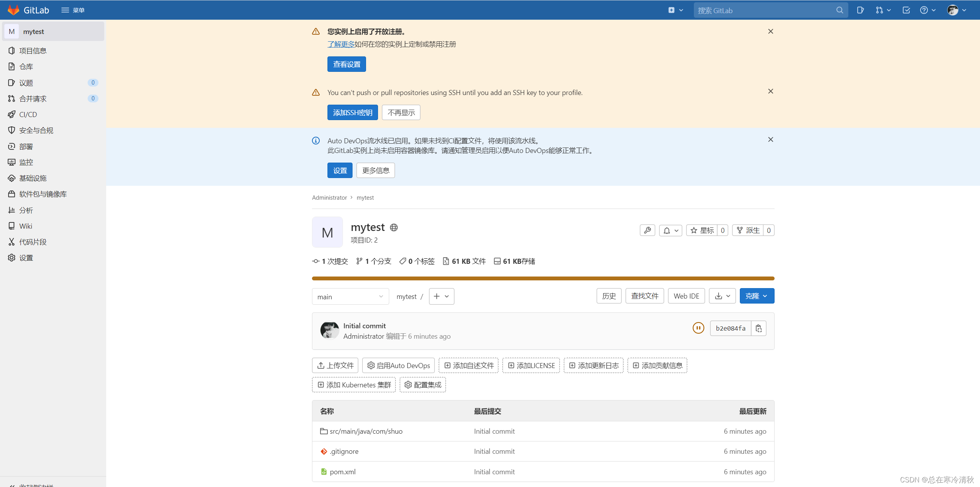Click the 了解更多 link
This screenshot has height=487, width=980.
coord(341,44)
